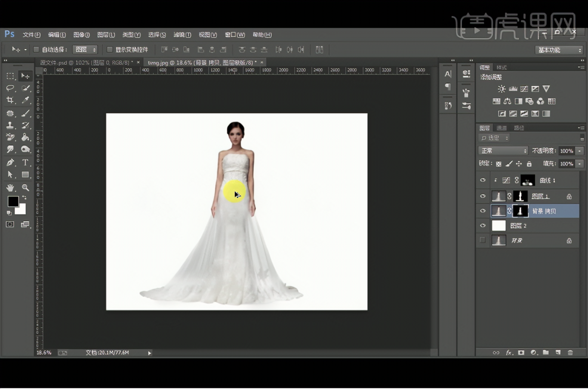588x389 pixels.
Task: Add a Gradient Map adjustment
Action: (546, 114)
